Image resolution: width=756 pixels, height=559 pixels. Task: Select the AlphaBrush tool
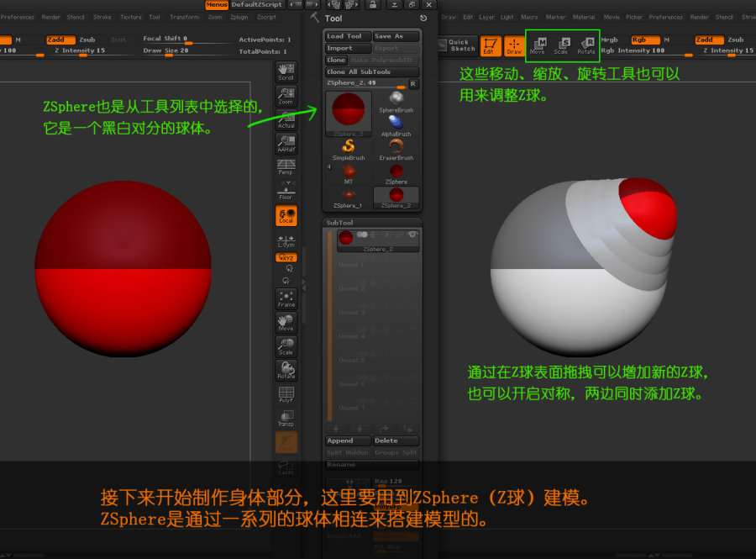tap(396, 126)
